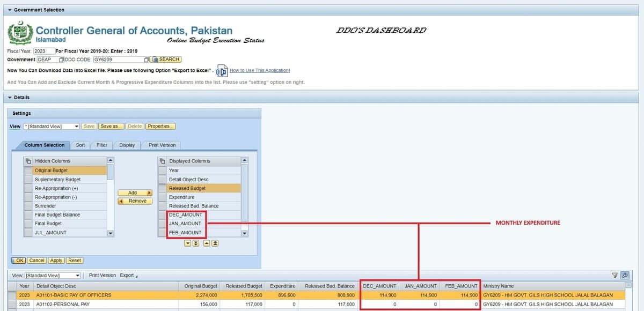This screenshot has height=311, width=644.
Task: Click the filter icon above the table
Action: [614, 275]
